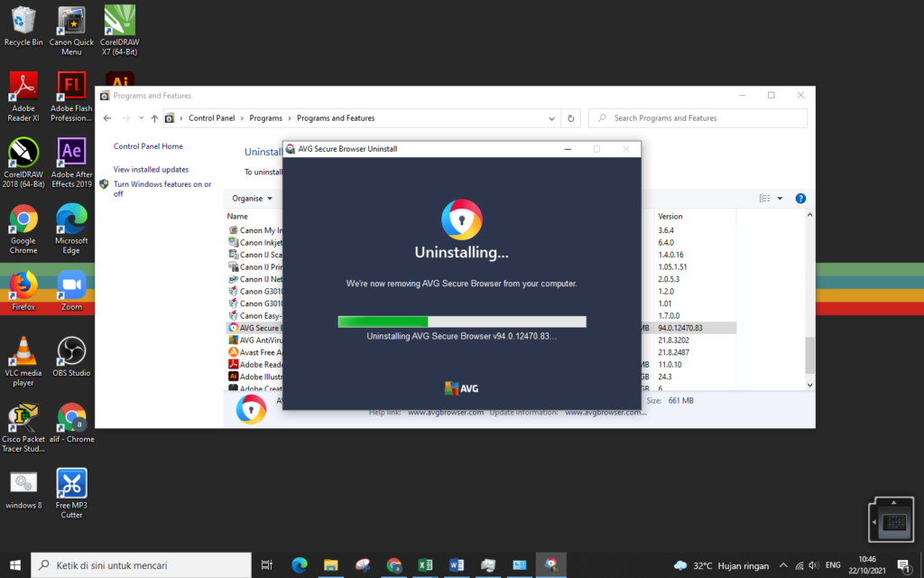Viewport: 924px width, 578px height.
Task: Click the Refresh icon beside the address bar
Action: [x=571, y=117]
